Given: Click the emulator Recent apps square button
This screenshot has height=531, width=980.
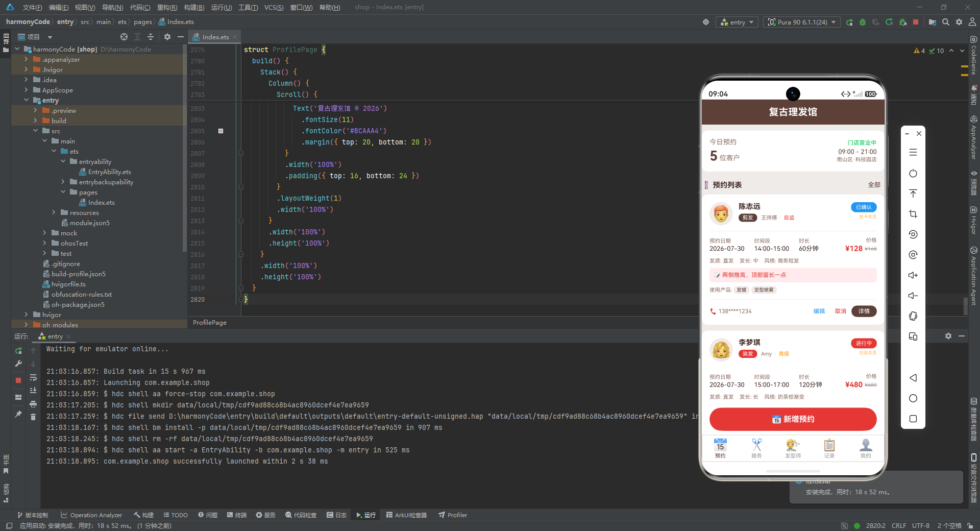Looking at the screenshot, I should [x=913, y=419].
